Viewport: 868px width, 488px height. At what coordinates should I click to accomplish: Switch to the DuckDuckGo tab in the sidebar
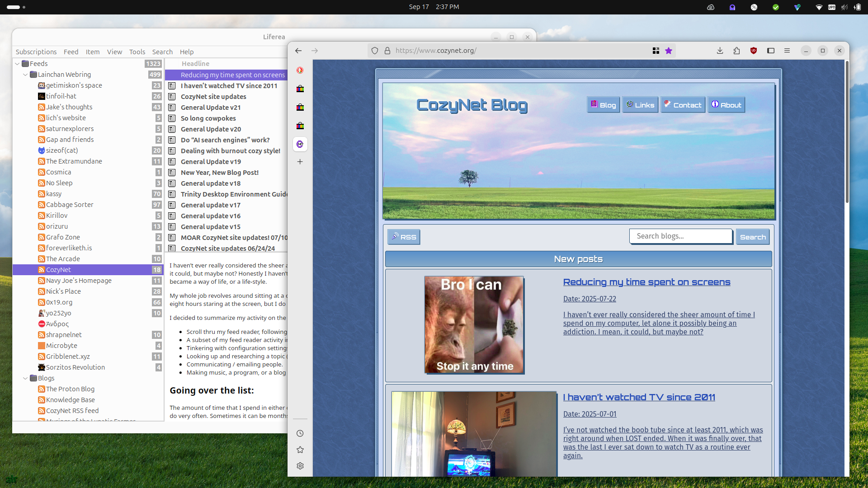pyautogui.click(x=300, y=70)
